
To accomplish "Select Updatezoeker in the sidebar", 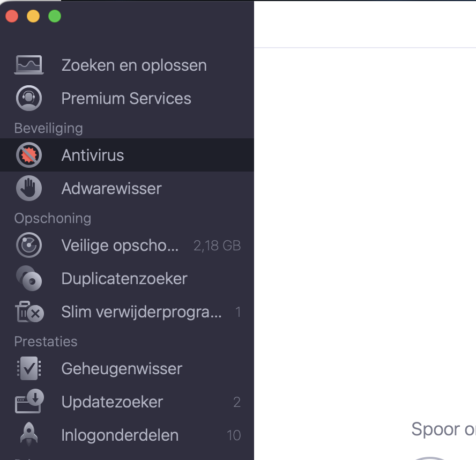I will click(x=113, y=402).
